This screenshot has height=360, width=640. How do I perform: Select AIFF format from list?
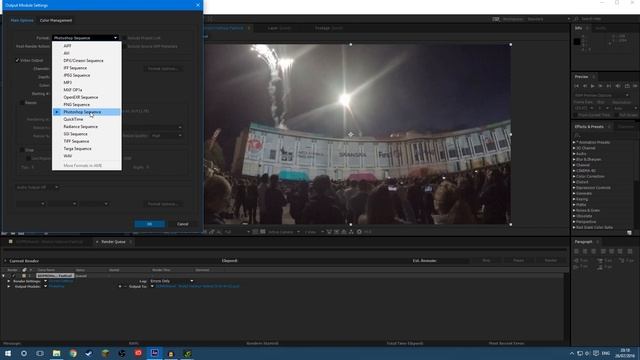coord(87,46)
